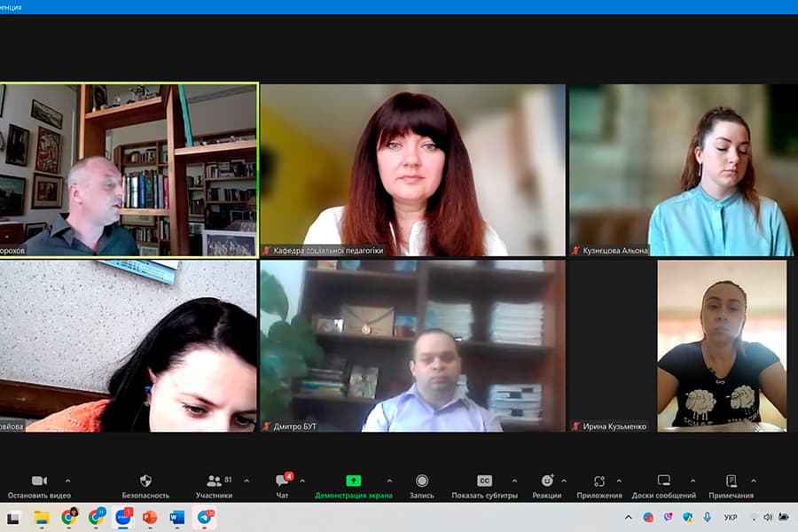Switch to Zoom app on the taskbar
The image size is (798, 532).
[x=123, y=517]
